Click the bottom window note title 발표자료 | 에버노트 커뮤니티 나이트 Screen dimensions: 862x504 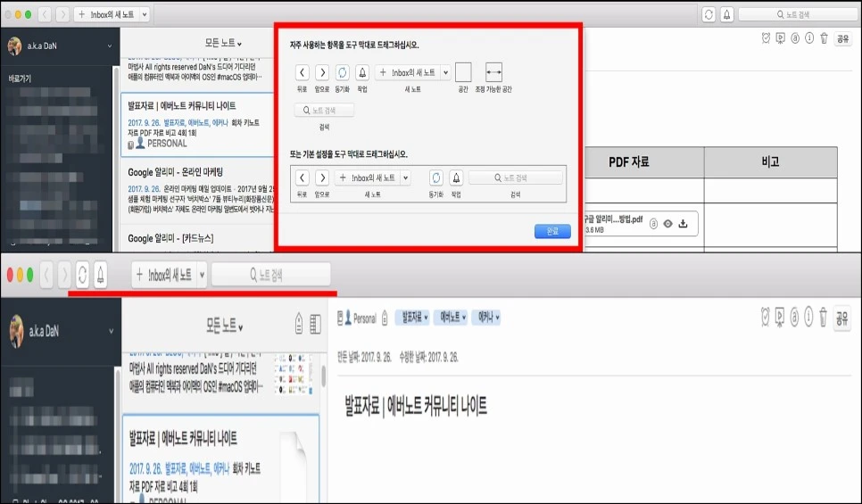coord(416,407)
